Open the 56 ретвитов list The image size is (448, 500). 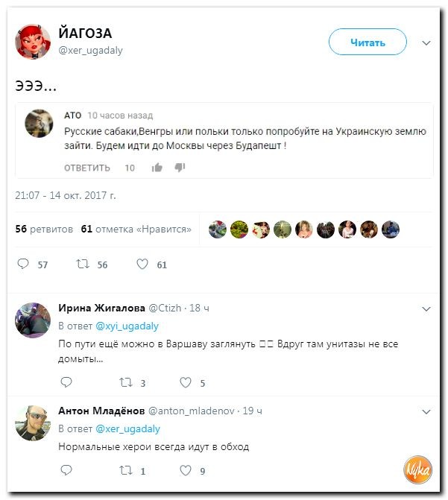tap(44, 229)
